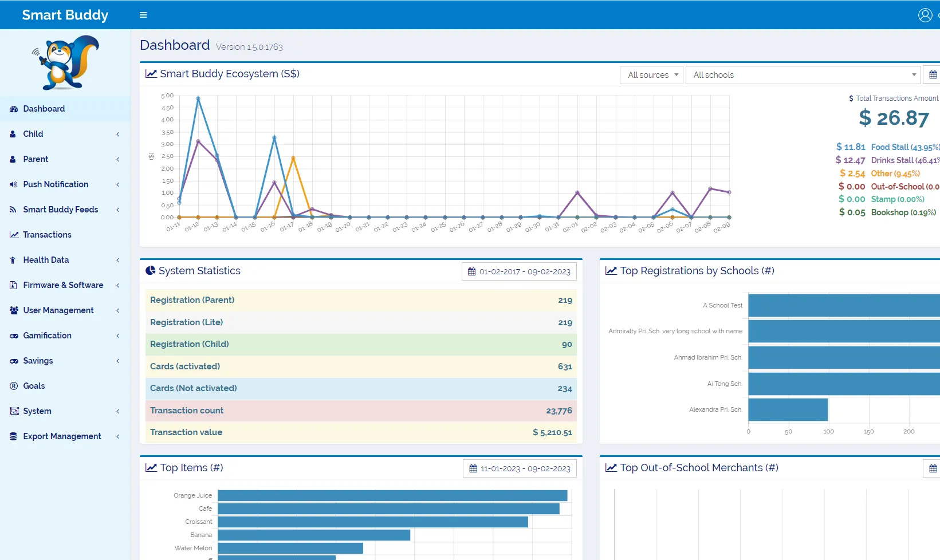Expand the Push Notification submenu chevron

point(118,184)
